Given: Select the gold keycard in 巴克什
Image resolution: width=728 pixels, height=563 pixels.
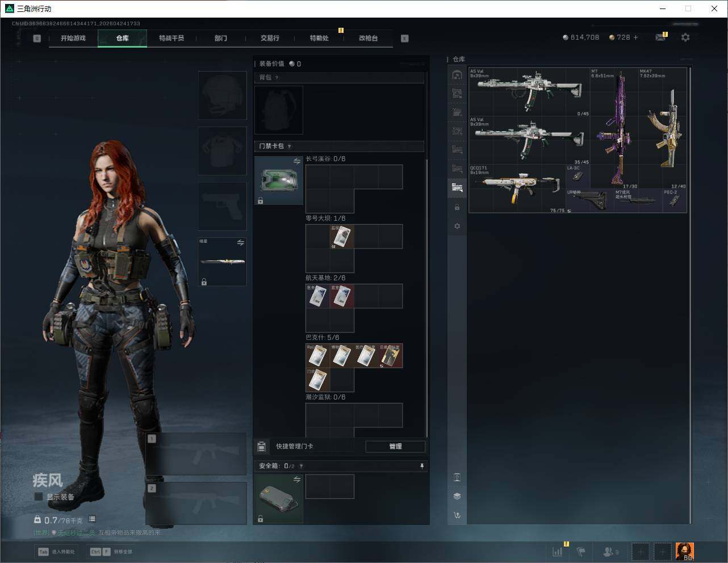Looking at the screenshot, I should coord(391,355).
